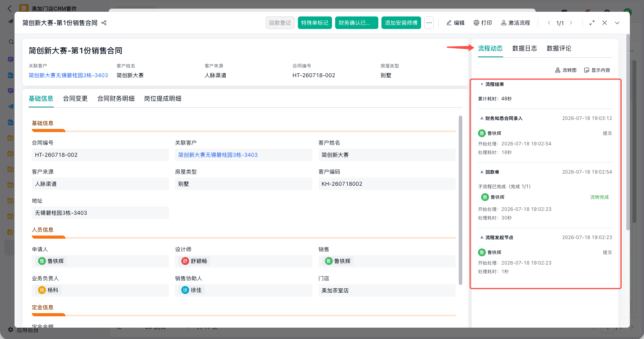Click the 鲁铁辉 chip in the 申请人 field

coord(51,261)
